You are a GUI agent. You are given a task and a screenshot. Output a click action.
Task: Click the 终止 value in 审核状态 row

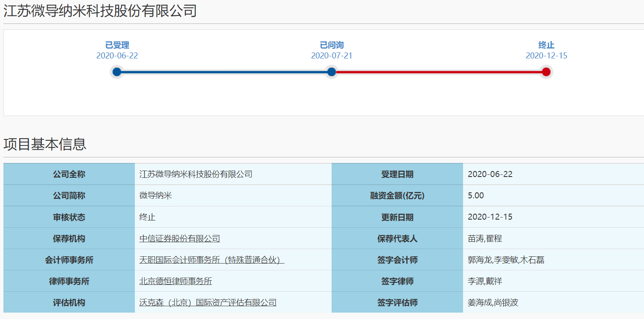[148, 217]
